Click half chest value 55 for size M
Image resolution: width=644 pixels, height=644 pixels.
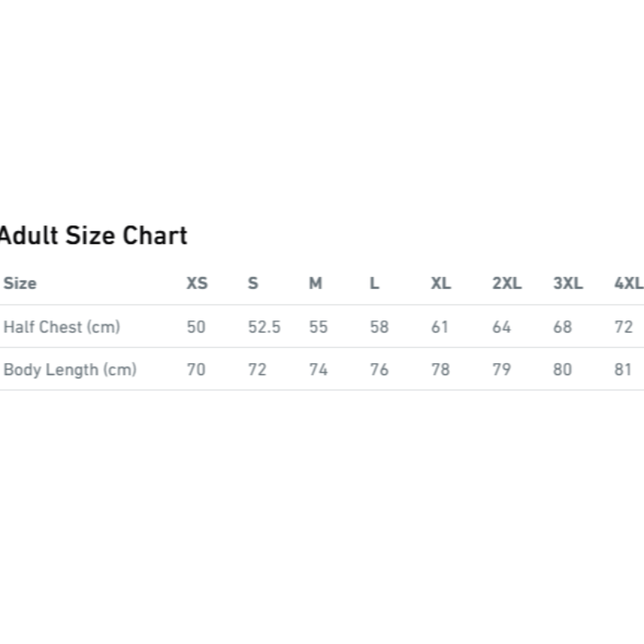(x=318, y=327)
